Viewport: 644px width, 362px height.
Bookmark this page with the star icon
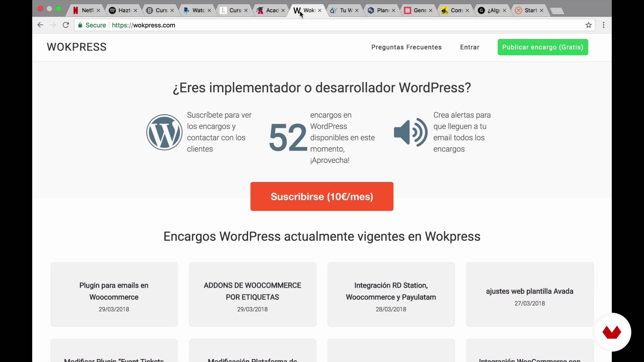[588, 25]
